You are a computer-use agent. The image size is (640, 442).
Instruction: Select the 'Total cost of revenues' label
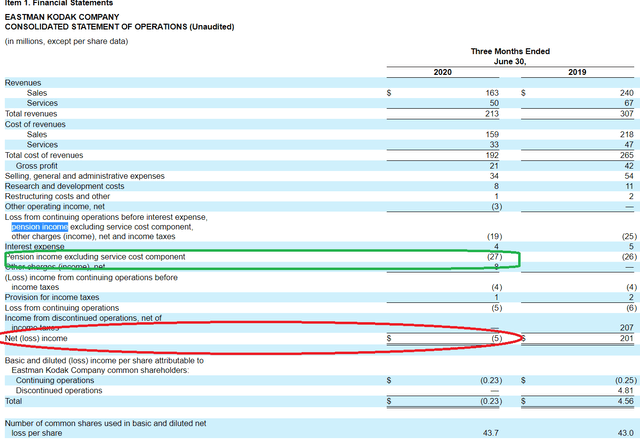[x=44, y=155]
